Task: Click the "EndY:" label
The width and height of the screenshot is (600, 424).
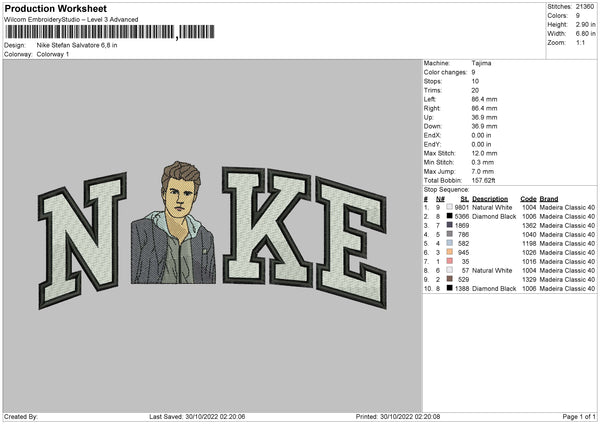Action: pyautogui.click(x=432, y=144)
